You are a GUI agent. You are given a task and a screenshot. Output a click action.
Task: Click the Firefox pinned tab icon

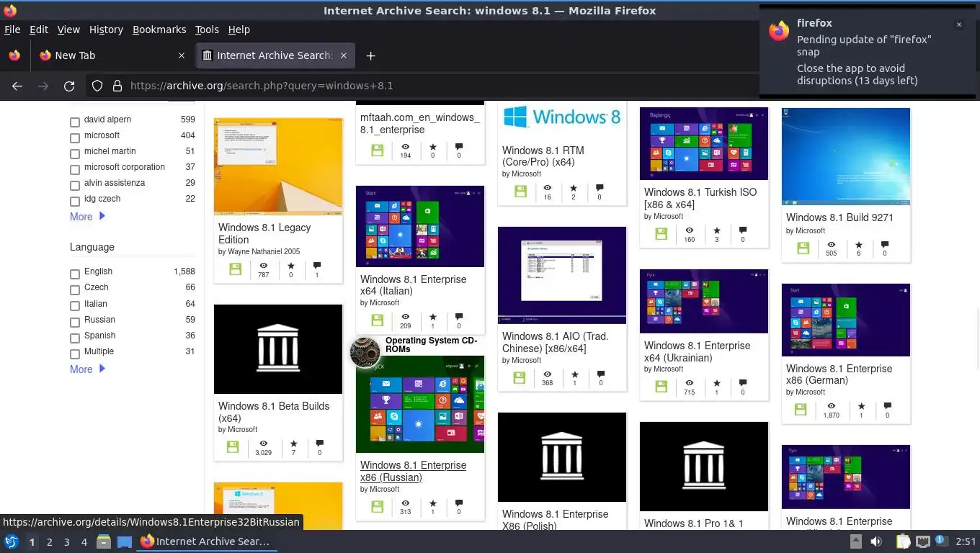coord(14,55)
